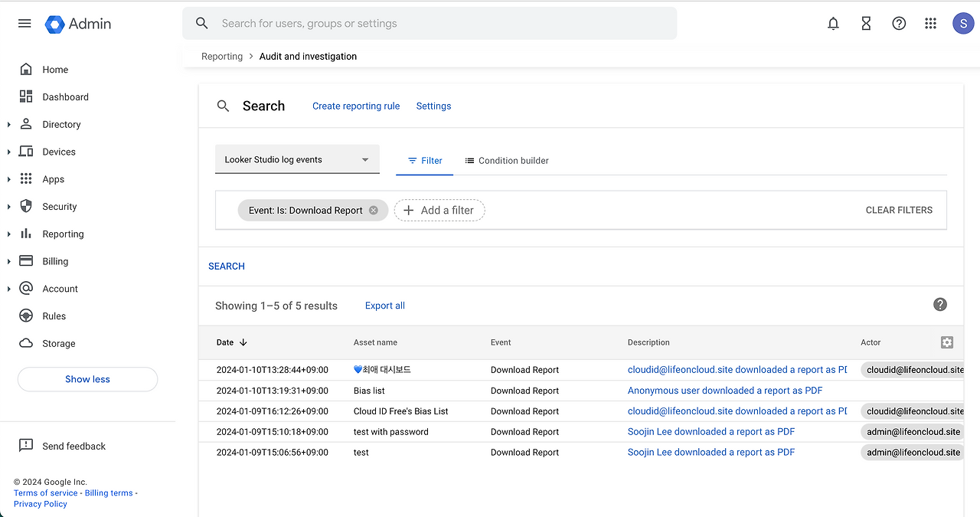Open the user account avatar
This screenshot has width=980, height=517.
[962, 24]
